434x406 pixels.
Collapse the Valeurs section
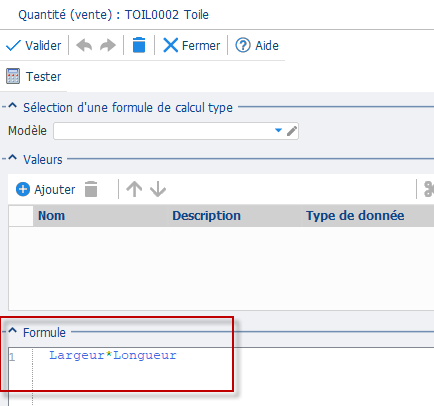[x=12, y=158]
